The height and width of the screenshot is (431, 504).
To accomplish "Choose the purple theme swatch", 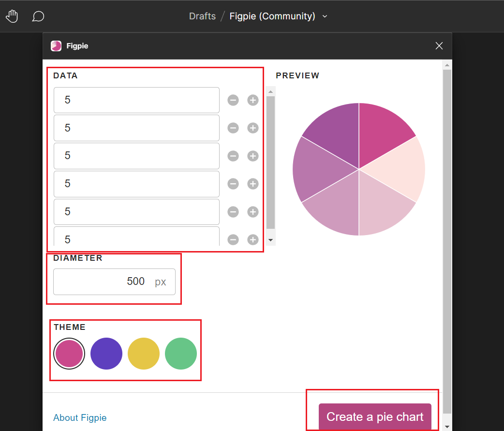I will point(106,354).
